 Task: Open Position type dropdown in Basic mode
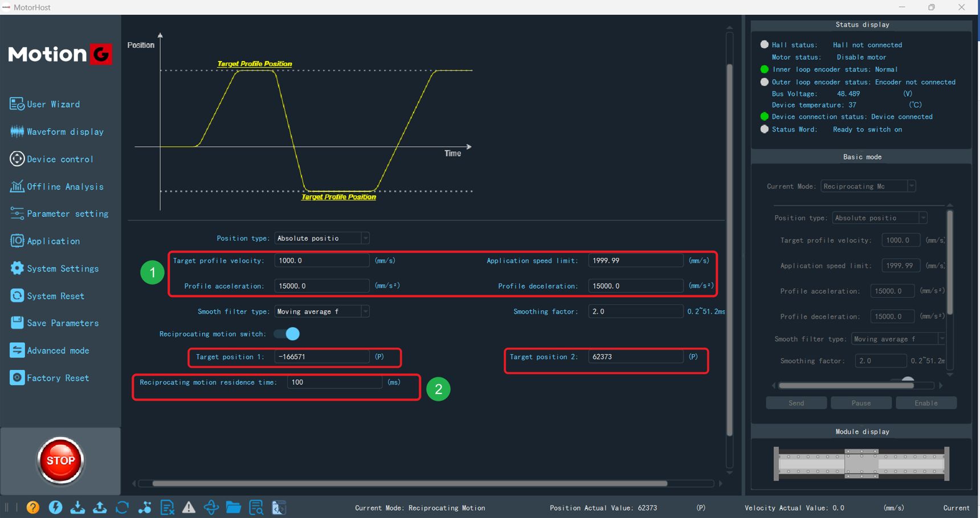[880, 218]
